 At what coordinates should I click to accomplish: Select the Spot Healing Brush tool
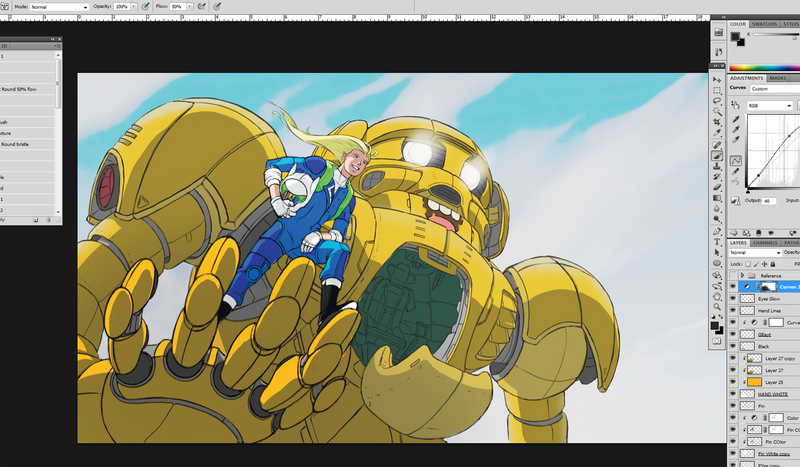(717, 145)
